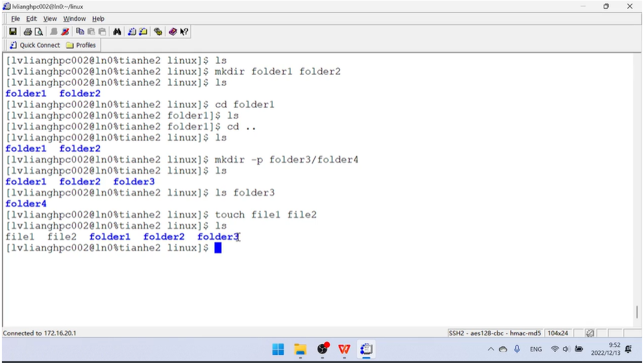Open the Window menu

pyautogui.click(x=75, y=18)
